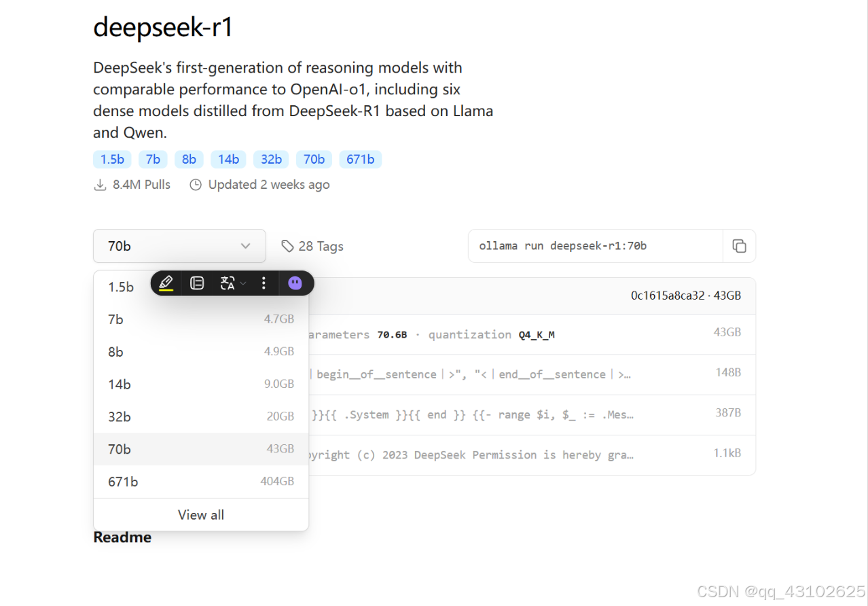The width and height of the screenshot is (868, 606).
Task: Select the 1.5b tag pill
Action: pyautogui.click(x=111, y=159)
